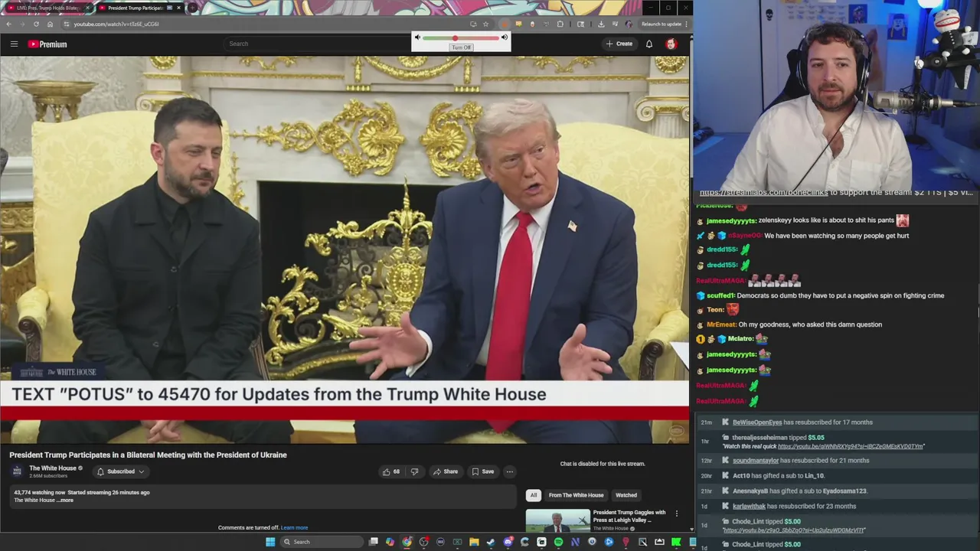Open a new browser tab
980x551 pixels.
pos(193,8)
